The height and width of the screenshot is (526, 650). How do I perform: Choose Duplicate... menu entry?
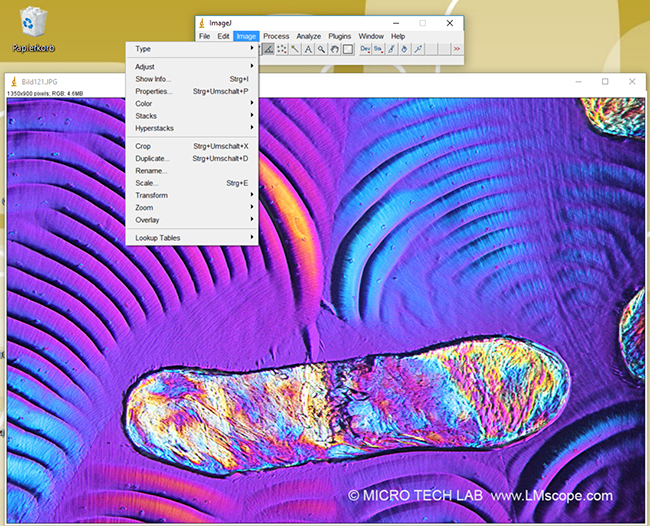point(192,159)
